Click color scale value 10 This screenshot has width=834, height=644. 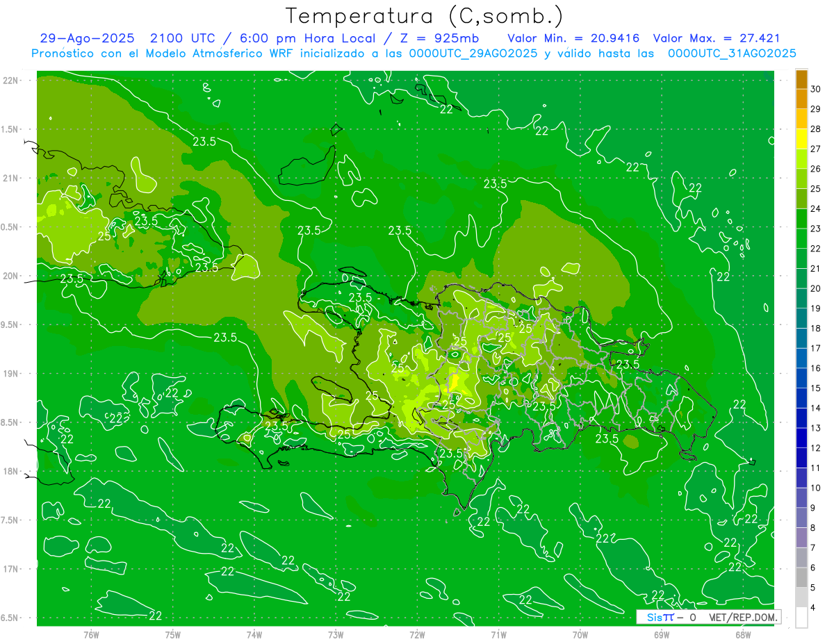point(816,488)
